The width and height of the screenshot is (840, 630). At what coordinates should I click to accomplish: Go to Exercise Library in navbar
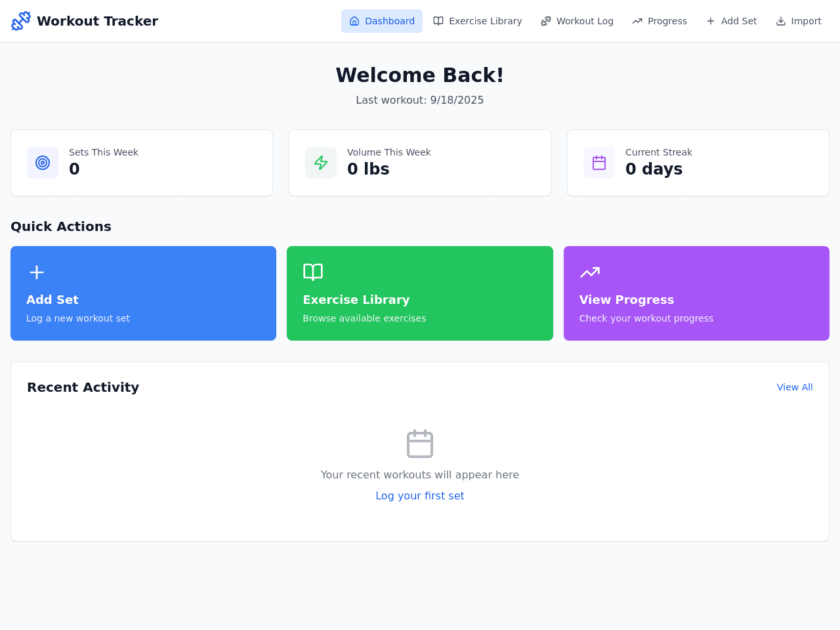(x=478, y=21)
